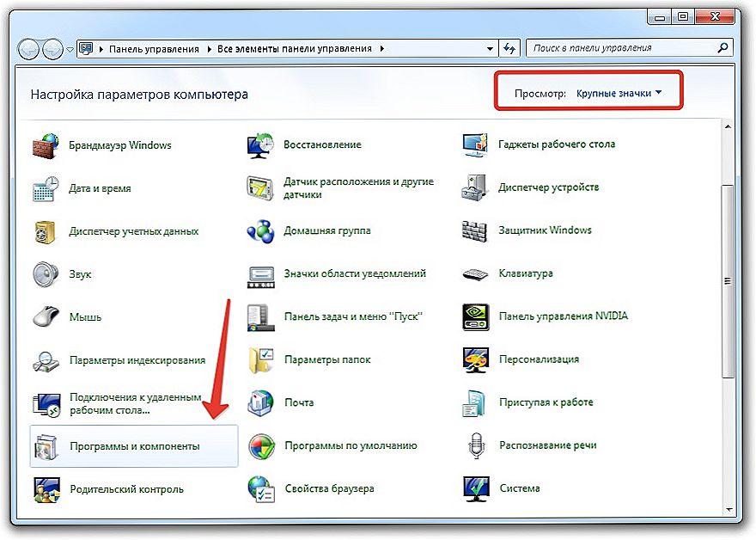Open the Система link
756x540 pixels.
[520, 488]
